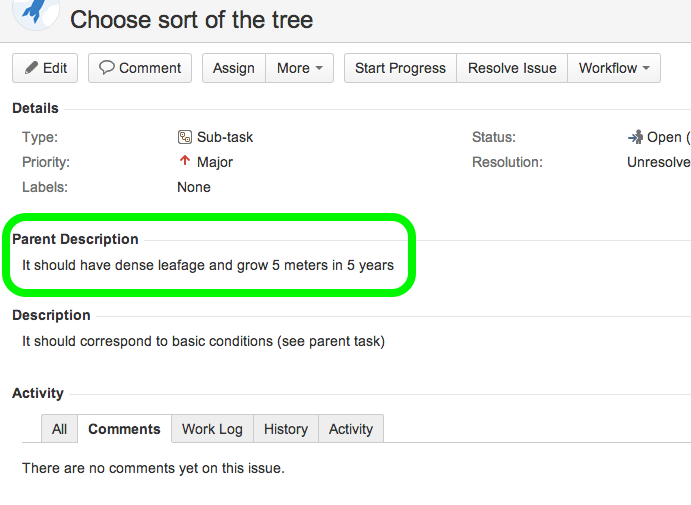
Task: Click the Open status icon
Action: (x=635, y=137)
